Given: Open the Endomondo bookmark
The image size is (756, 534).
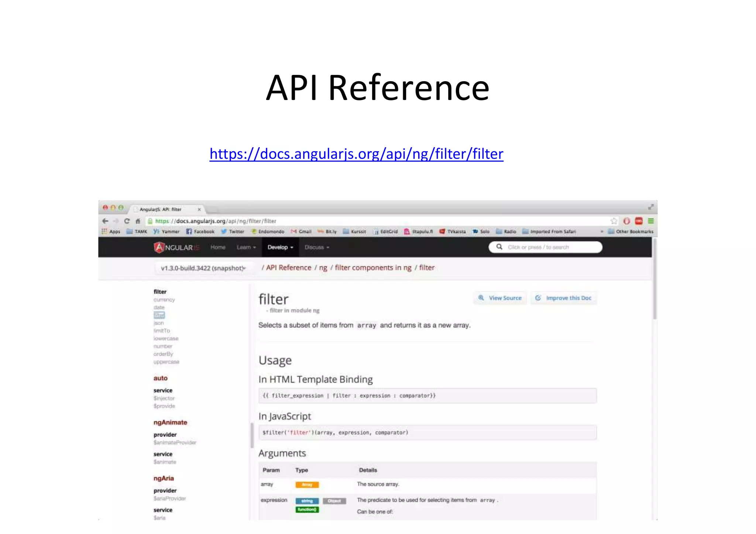Looking at the screenshot, I should [x=268, y=231].
